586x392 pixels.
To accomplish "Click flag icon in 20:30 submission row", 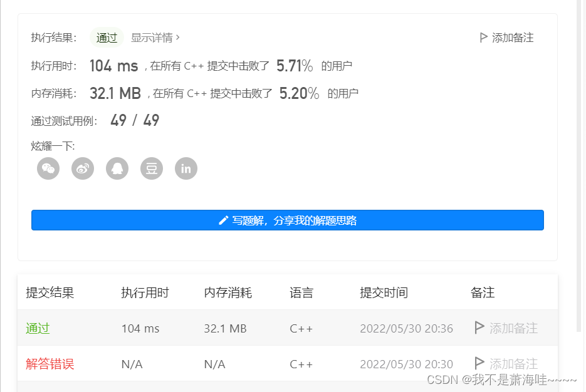I will click(x=479, y=363).
